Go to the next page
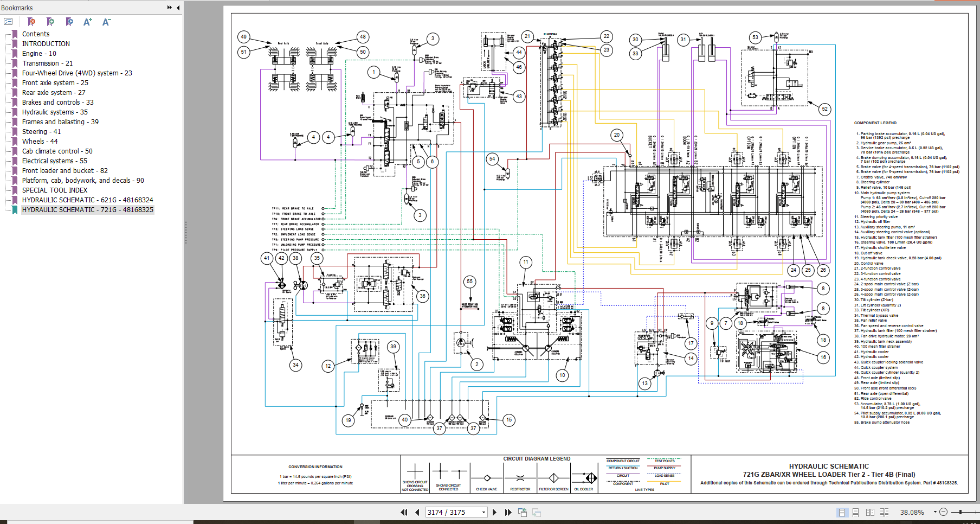 click(x=494, y=512)
